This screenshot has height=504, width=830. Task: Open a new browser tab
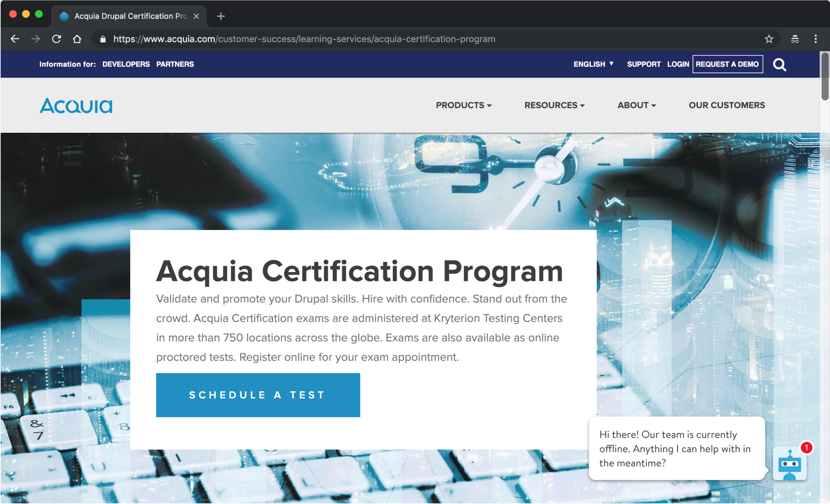221,16
